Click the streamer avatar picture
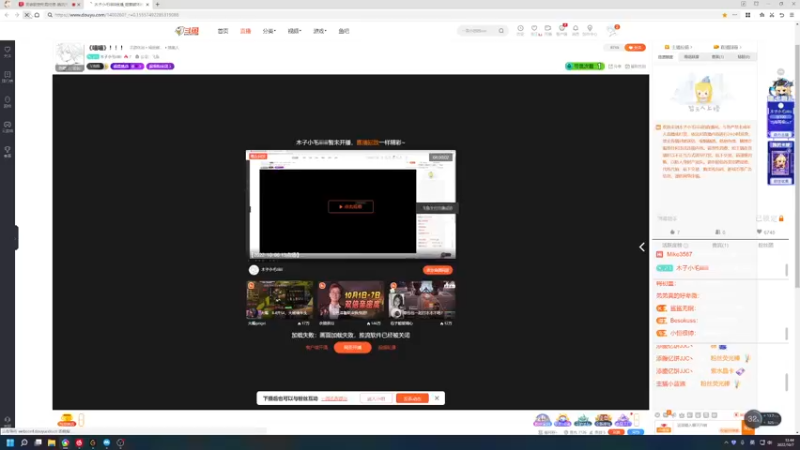 point(70,57)
